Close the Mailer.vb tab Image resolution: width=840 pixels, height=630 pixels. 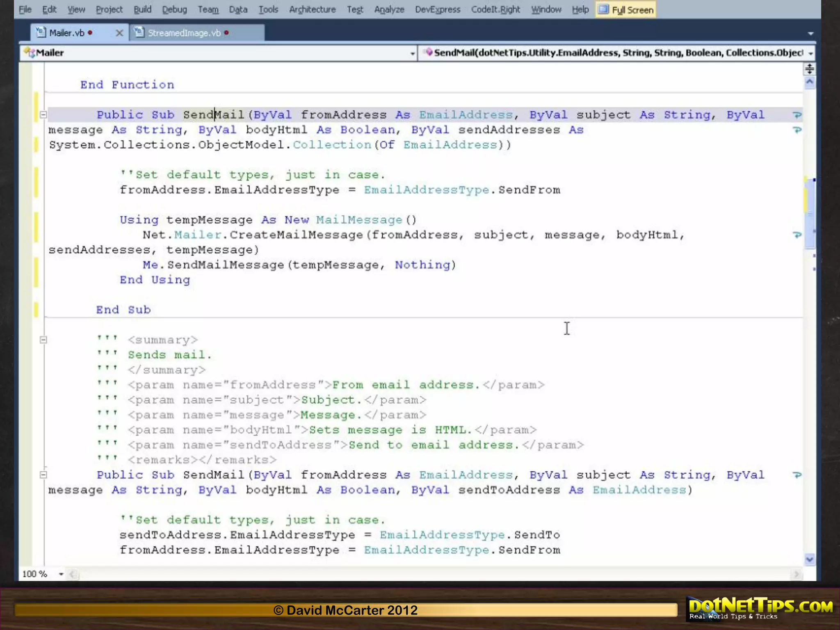pos(119,33)
